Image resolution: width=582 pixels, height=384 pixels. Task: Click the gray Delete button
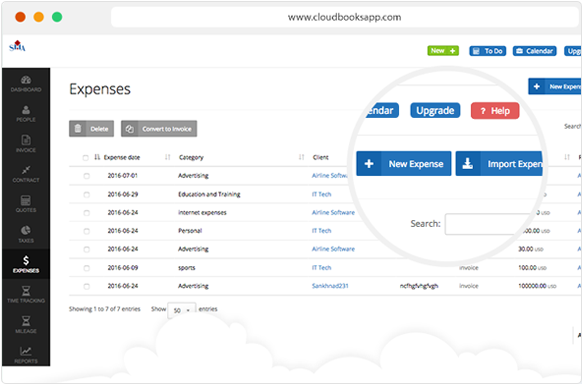[x=91, y=129]
